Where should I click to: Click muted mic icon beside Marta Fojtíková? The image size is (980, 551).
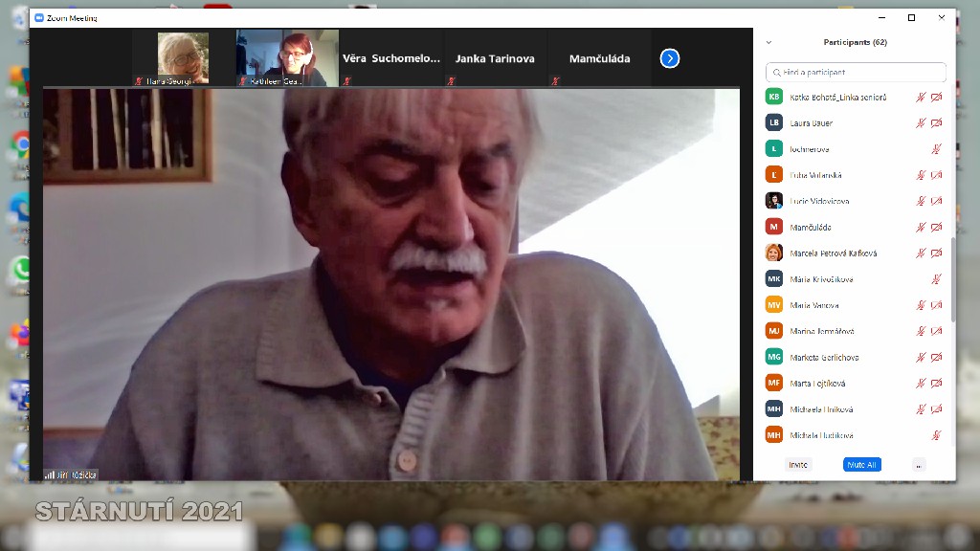(x=921, y=384)
